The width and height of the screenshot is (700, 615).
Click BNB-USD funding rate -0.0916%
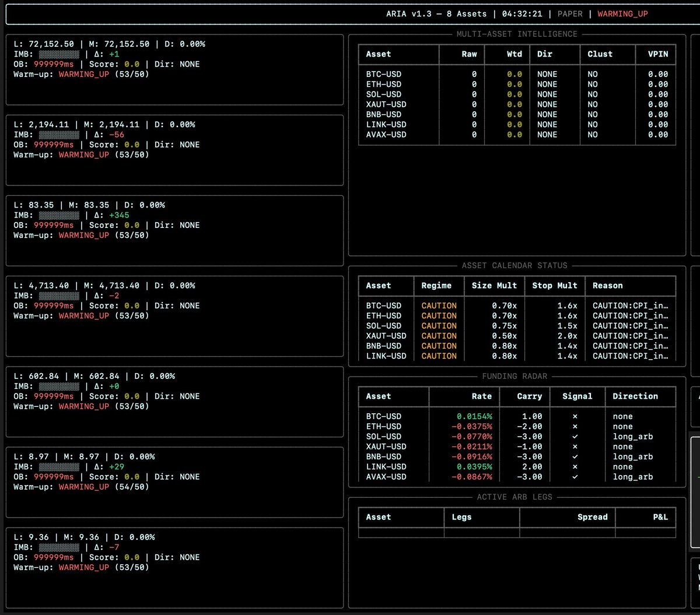tap(471, 456)
